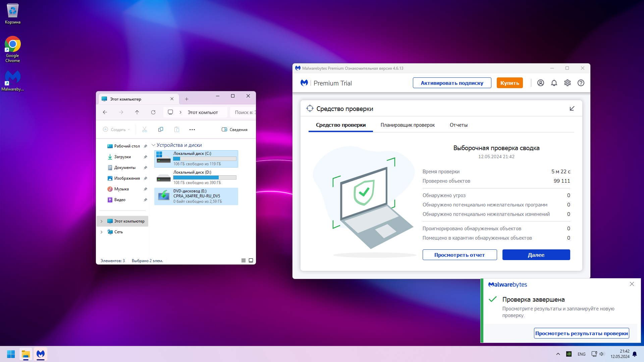Open Malwarebytes account profile icon
The width and height of the screenshot is (644, 362).
pos(540,83)
